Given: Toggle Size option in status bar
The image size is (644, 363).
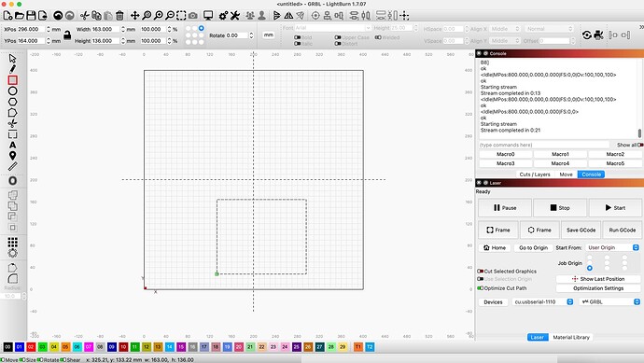Looking at the screenshot, I should click(21, 359).
